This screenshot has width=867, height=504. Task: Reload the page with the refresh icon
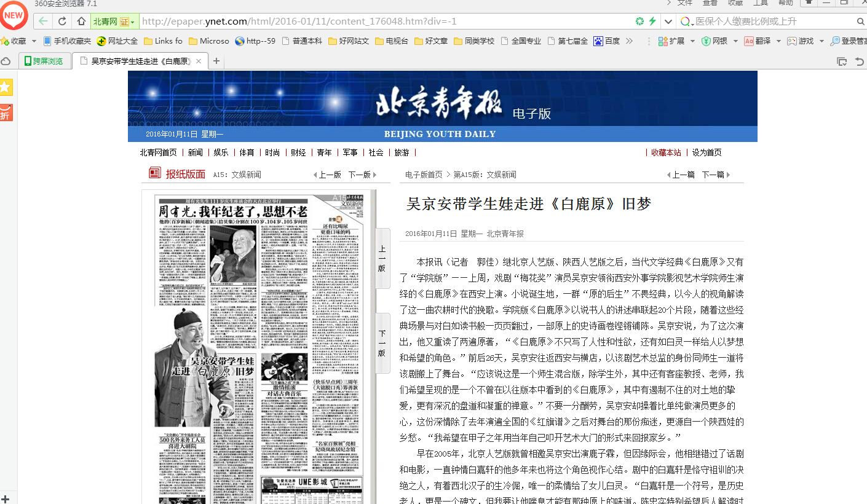click(x=62, y=22)
